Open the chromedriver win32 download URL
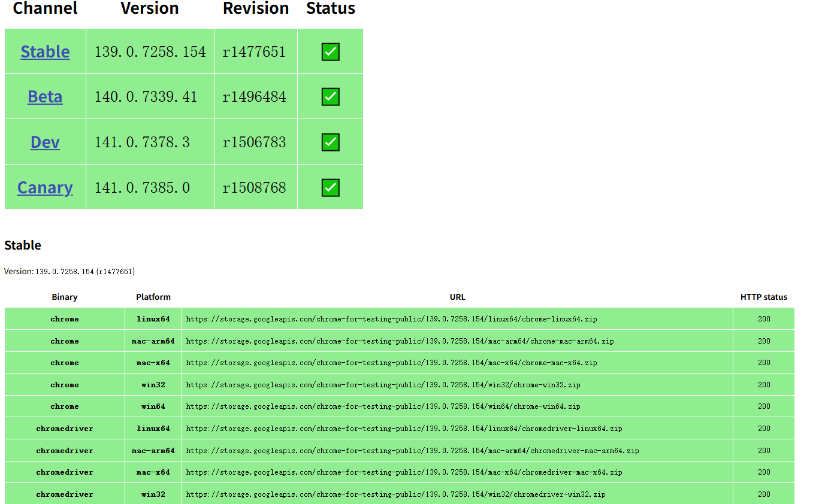This screenshot has width=828, height=504. [x=396, y=494]
